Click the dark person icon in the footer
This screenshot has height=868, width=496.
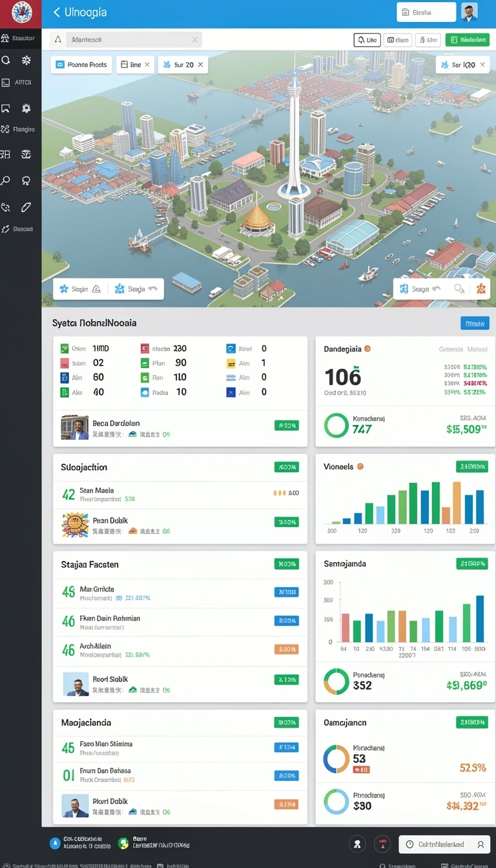pyautogui.click(x=358, y=844)
